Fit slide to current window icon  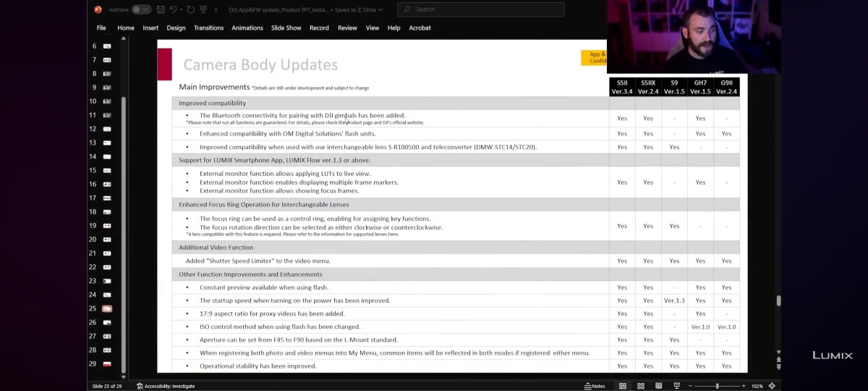click(772, 386)
